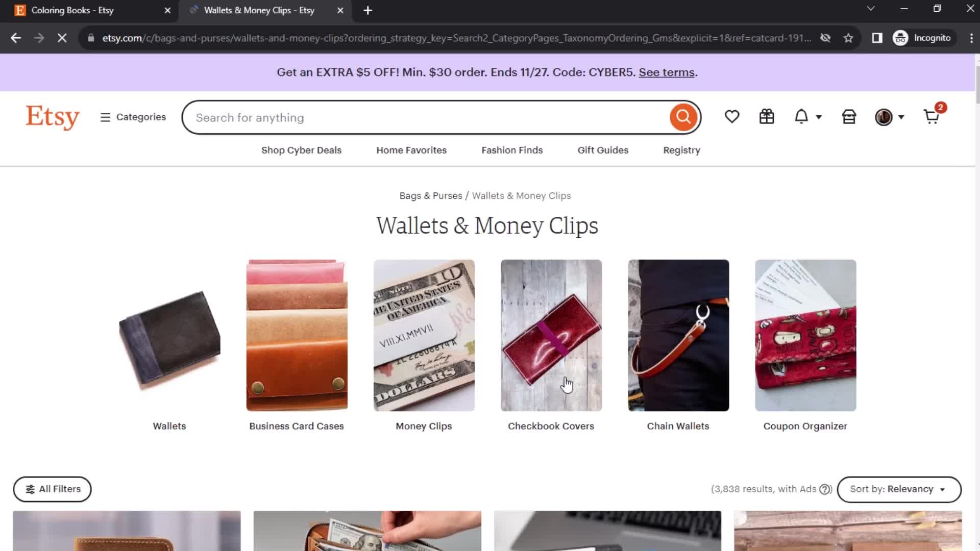Click the user profile account icon
This screenshot has width=980, height=551.
tap(885, 117)
